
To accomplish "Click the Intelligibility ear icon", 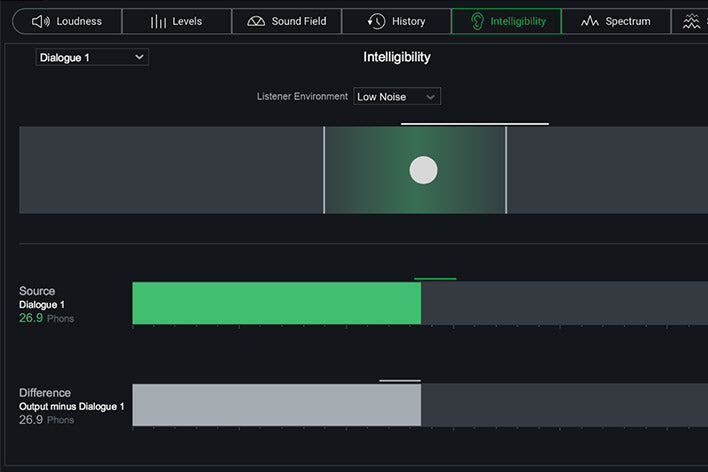I will [x=477, y=21].
